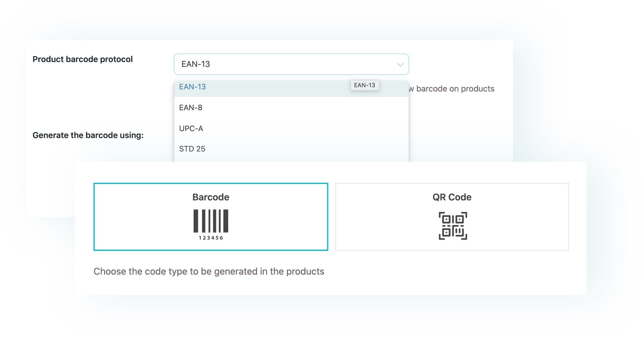Click empty area of highlighted EAN-13 row
This screenshot has width=644, height=338.
(277, 89)
